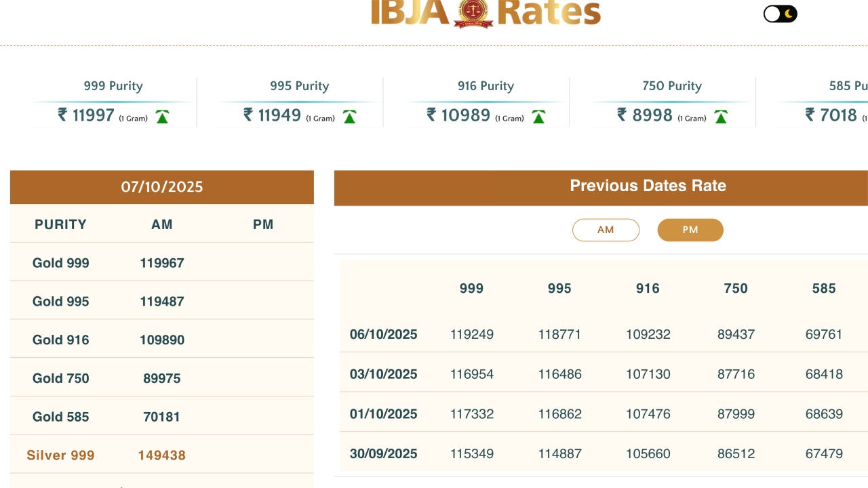
Task: Toggle the dark mode switch
Action: point(780,14)
